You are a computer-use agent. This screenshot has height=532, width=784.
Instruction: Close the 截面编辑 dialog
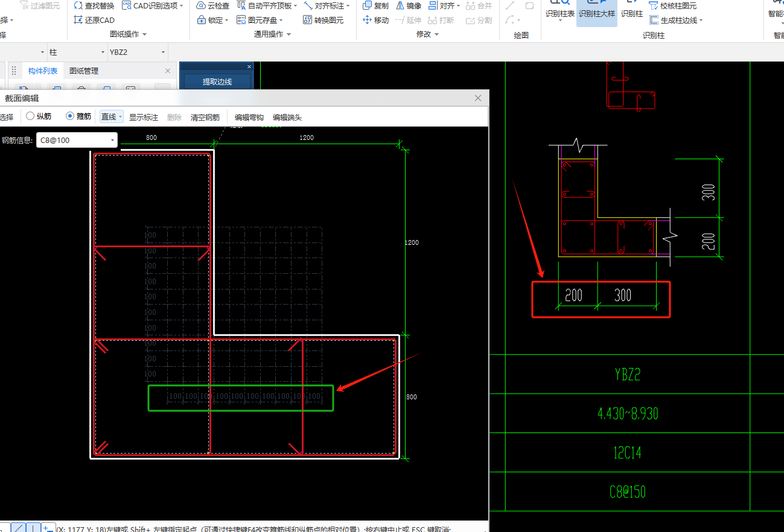point(478,98)
